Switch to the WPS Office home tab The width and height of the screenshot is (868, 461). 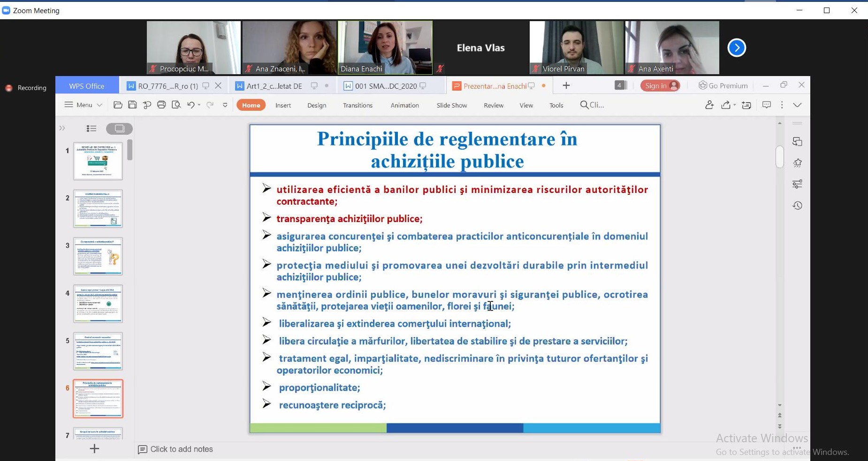click(87, 86)
